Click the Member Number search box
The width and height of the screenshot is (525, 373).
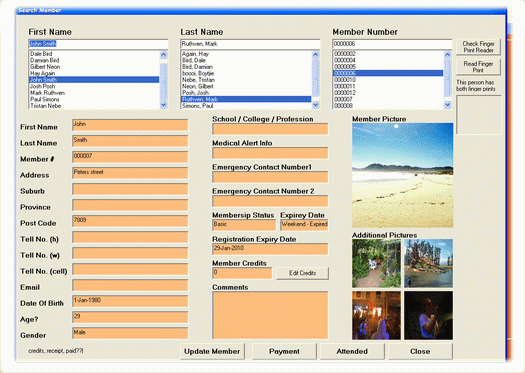tap(392, 44)
